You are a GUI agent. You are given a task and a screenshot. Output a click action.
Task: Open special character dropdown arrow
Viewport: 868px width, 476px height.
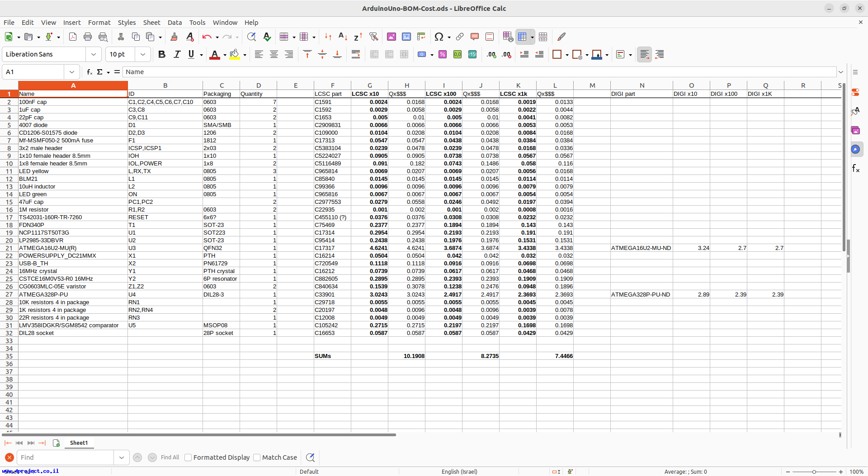pyautogui.click(x=449, y=38)
